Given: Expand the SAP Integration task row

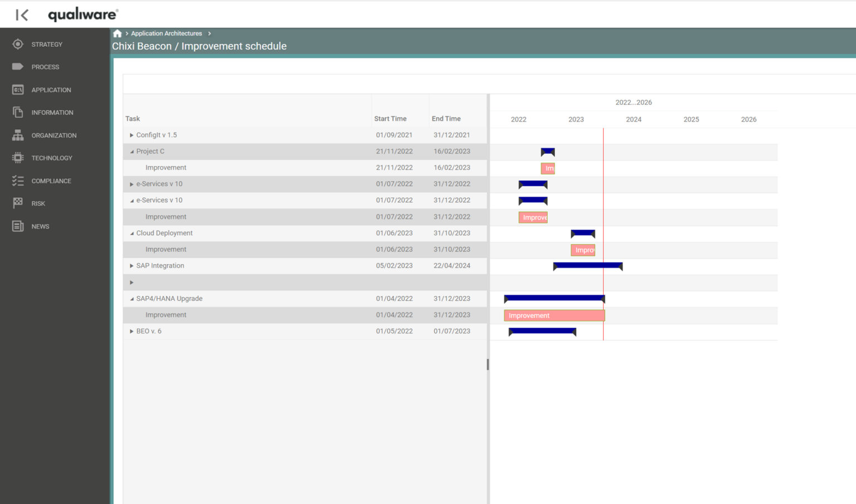Looking at the screenshot, I should point(132,266).
